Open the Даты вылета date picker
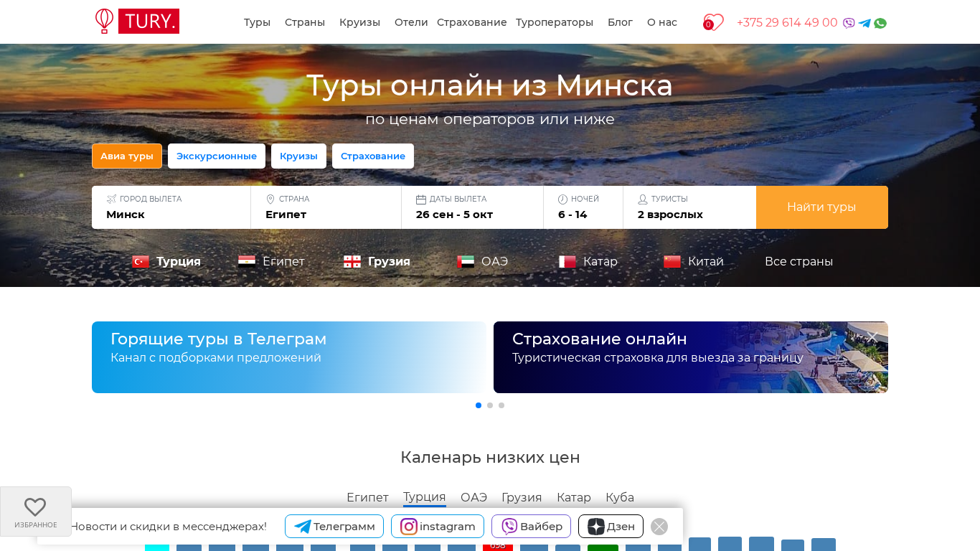The width and height of the screenshot is (980, 551). point(473,207)
